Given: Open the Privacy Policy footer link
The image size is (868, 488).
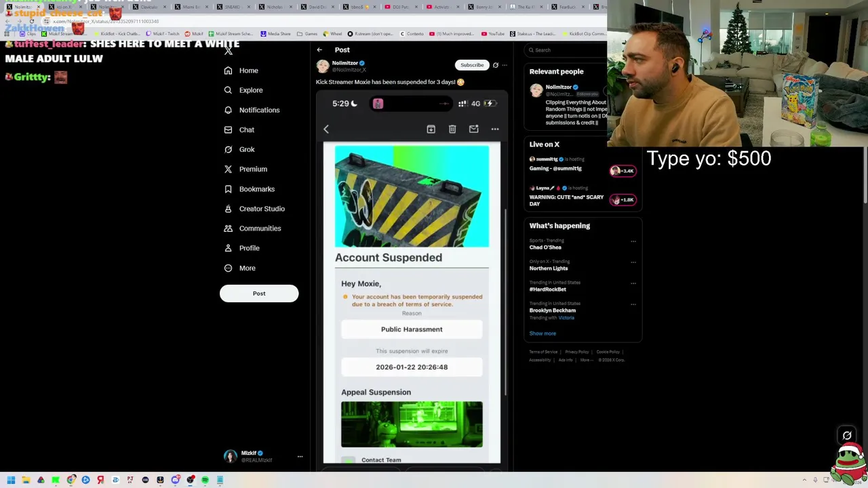Looking at the screenshot, I should (577, 352).
